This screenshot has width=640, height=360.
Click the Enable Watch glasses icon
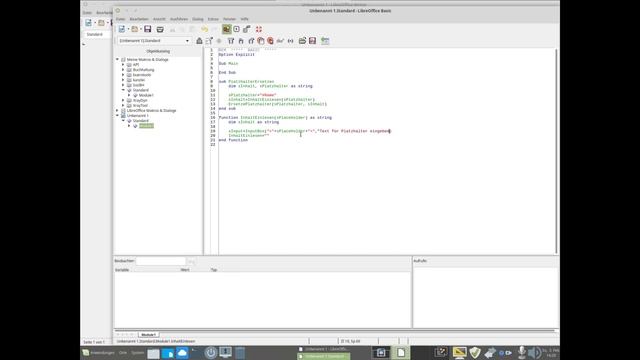click(x=280, y=41)
